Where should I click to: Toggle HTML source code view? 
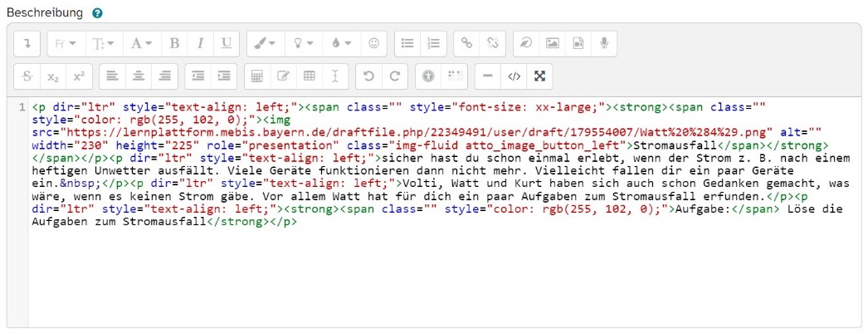click(x=514, y=76)
